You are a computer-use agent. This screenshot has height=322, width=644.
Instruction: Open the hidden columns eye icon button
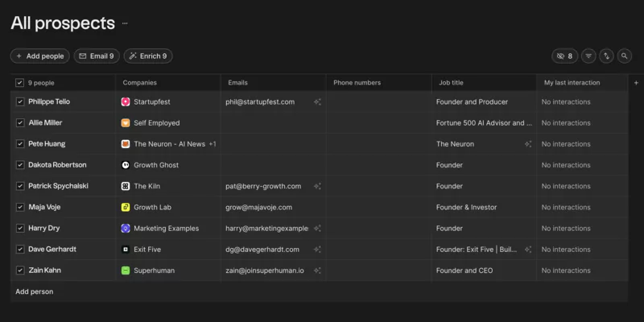click(x=565, y=56)
